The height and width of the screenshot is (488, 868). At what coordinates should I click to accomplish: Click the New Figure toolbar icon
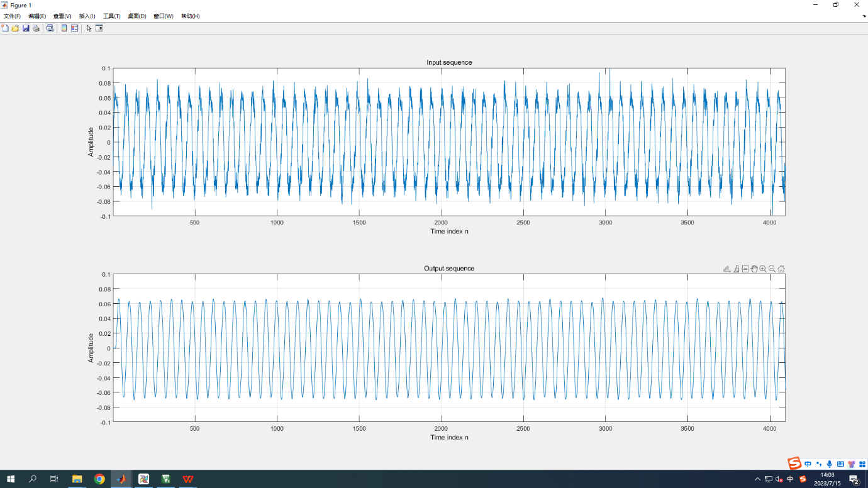[5, 28]
